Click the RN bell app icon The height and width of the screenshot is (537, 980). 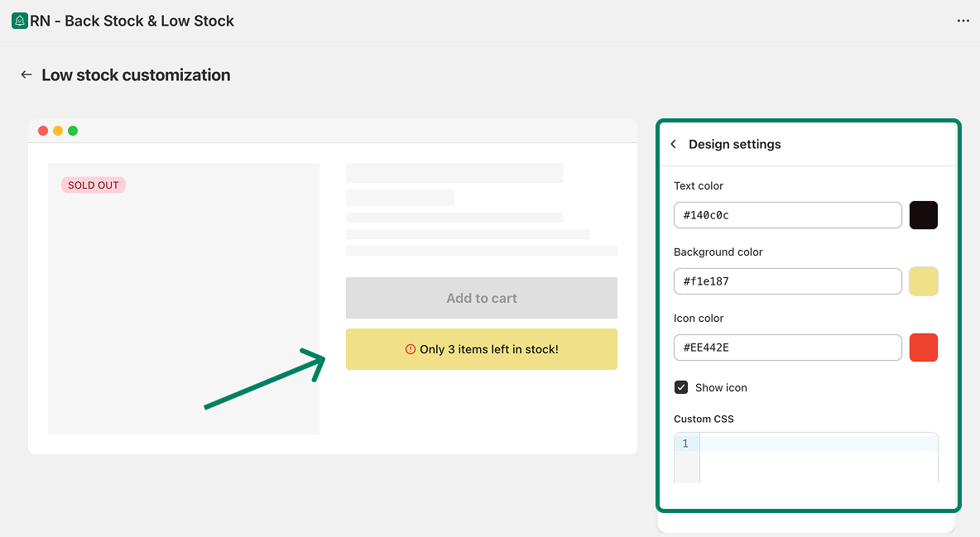(x=20, y=21)
